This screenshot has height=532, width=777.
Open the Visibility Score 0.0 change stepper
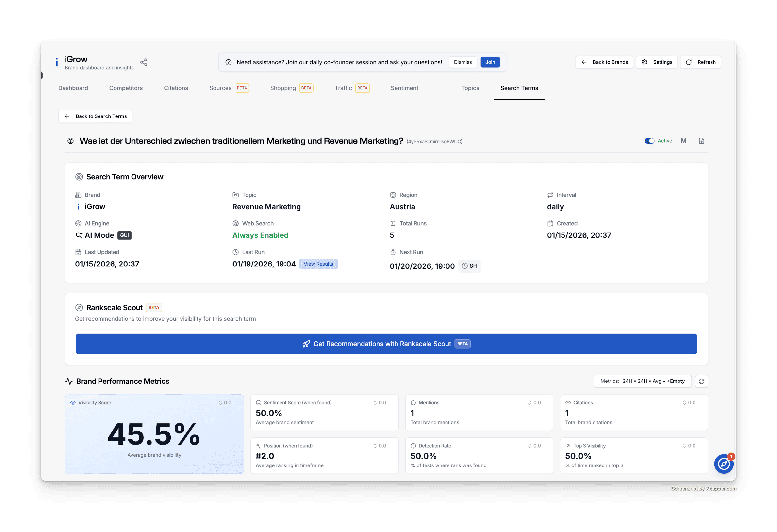point(225,403)
